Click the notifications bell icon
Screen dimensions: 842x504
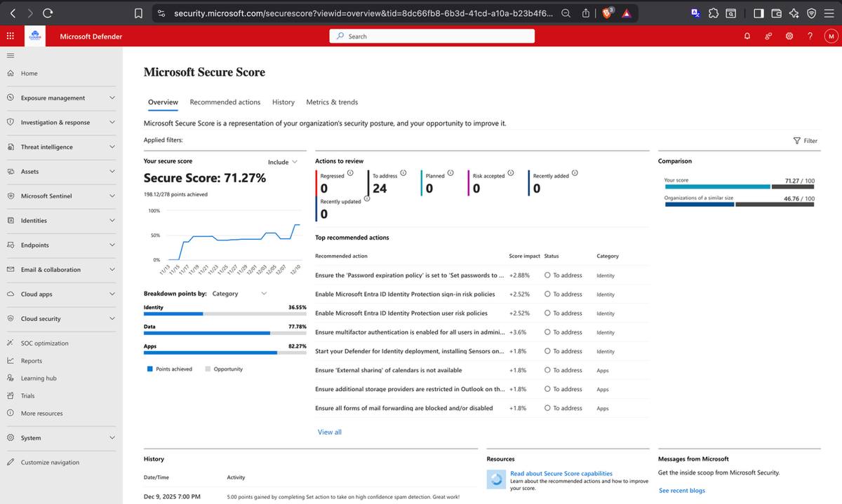[x=747, y=36]
